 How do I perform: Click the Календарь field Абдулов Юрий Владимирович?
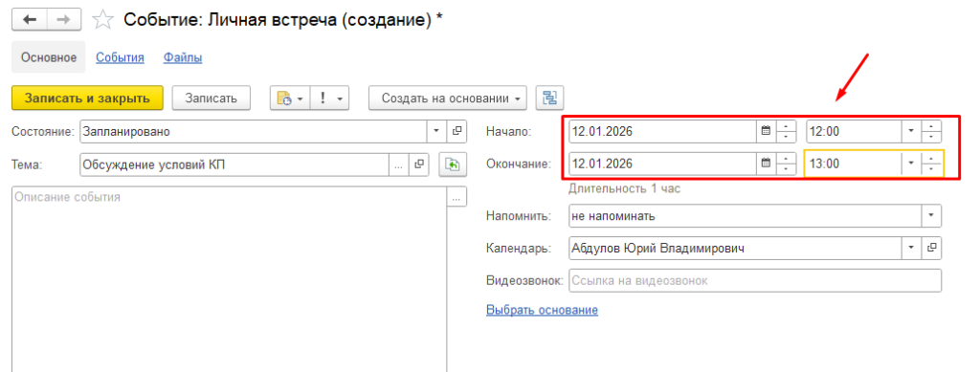(735, 249)
